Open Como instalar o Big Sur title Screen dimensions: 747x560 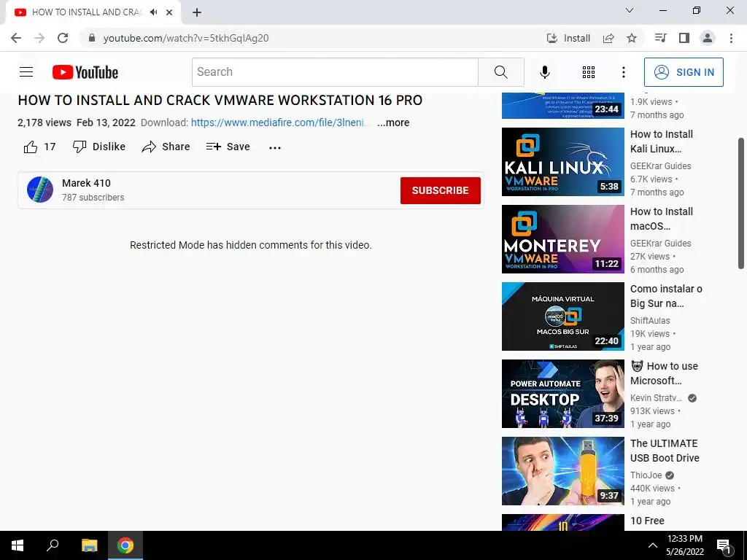(666, 296)
